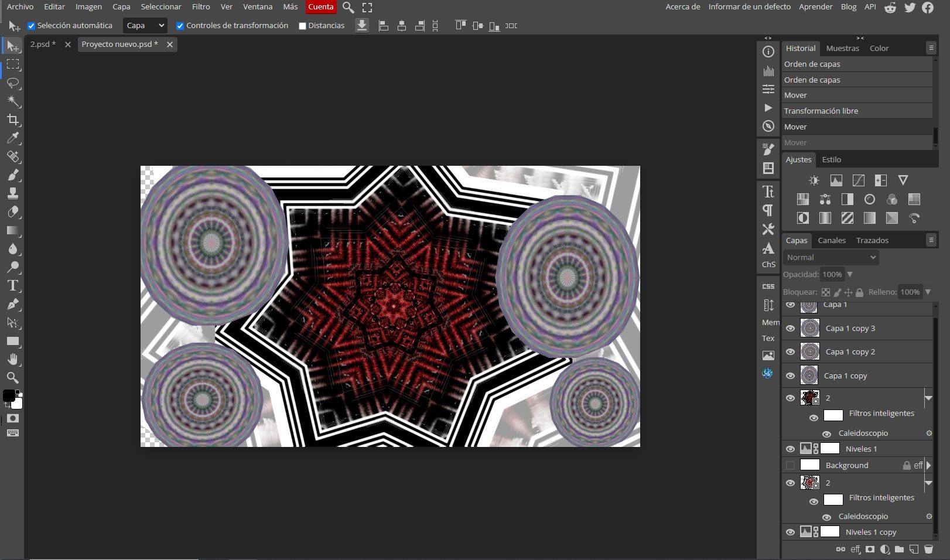Select the Rectangle shape tool
This screenshot has width=950, height=560.
click(x=13, y=341)
